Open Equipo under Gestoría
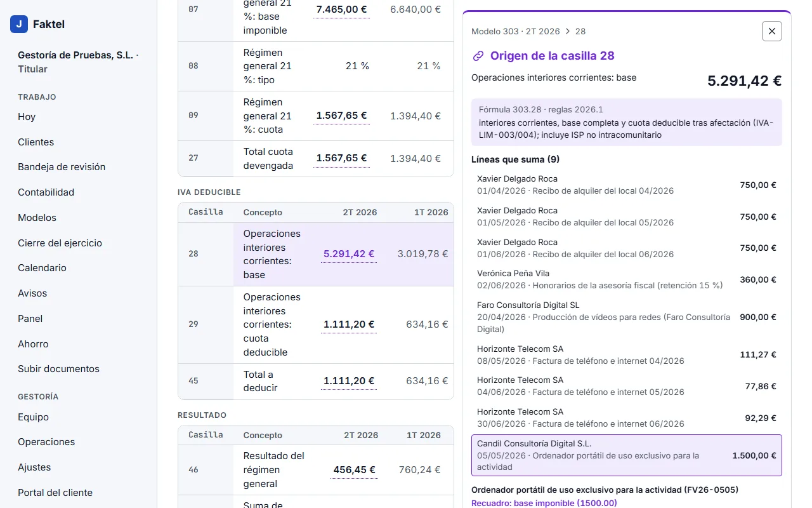Screen dimensions: 812x508 pos(33,417)
